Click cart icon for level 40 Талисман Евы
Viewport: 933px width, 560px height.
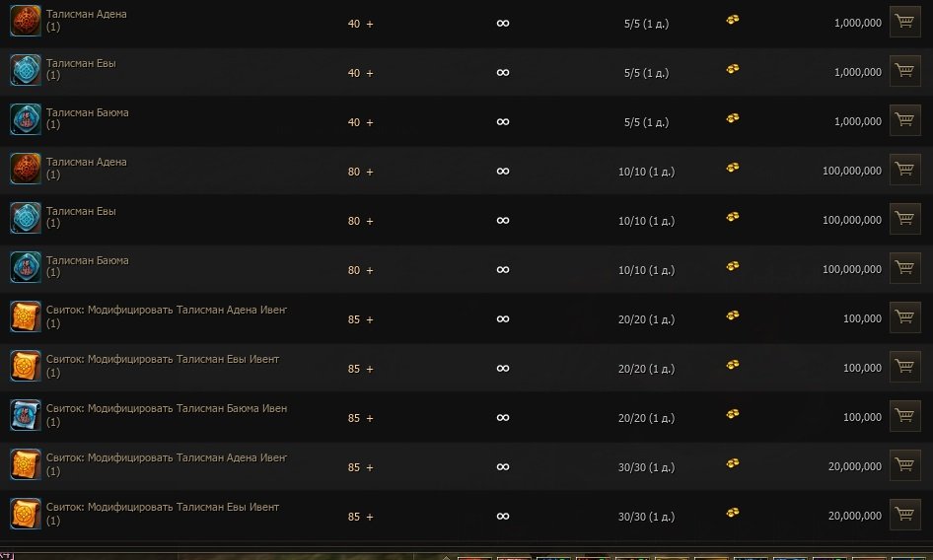(x=904, y=71)
